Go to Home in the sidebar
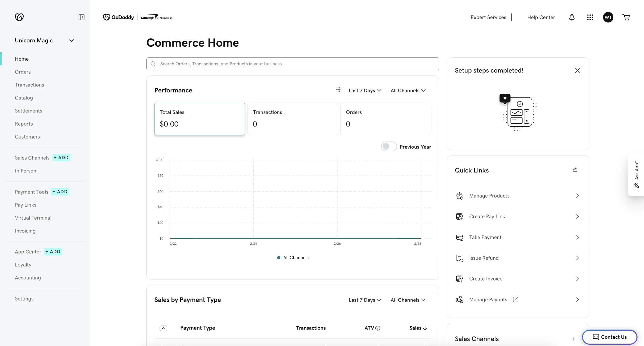This screenshot has height=346, width=644. tap(22, 59)
